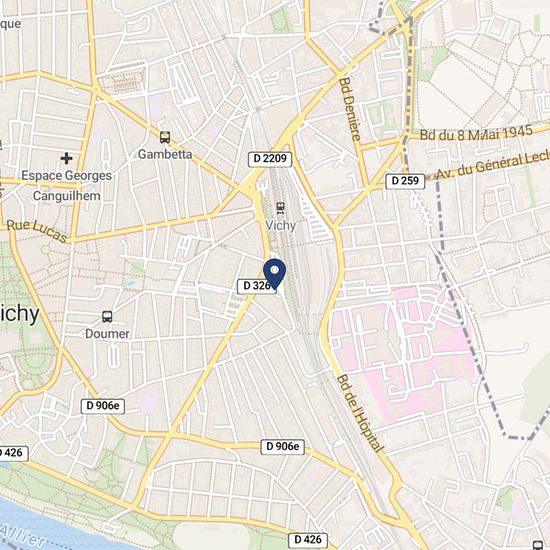Click the D 259 road shield

click(405, 181)
